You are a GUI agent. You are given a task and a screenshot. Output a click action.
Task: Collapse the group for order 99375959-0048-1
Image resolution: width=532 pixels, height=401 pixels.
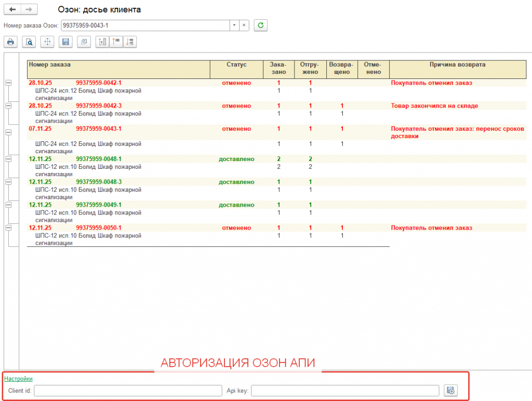click(x=8, y=159)
